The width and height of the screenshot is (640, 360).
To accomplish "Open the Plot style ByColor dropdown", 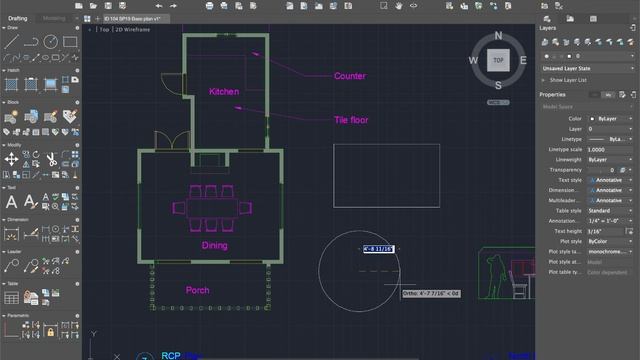I will tap(611, 241).
